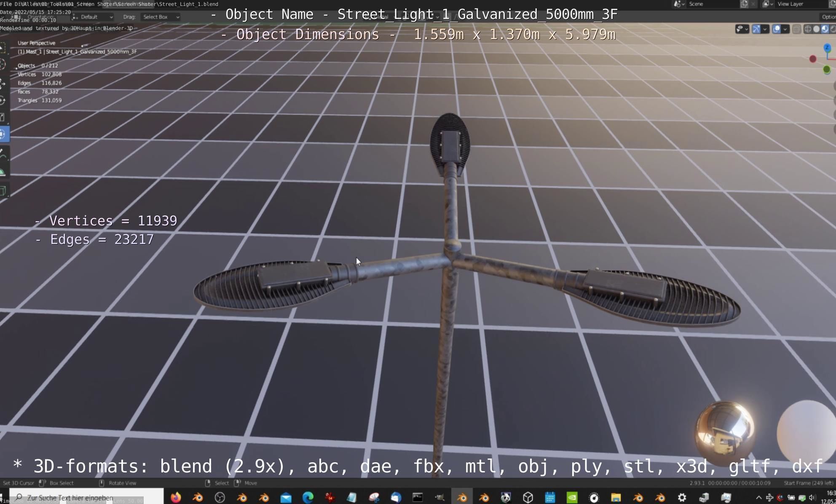This screenshot has width=836, height=504.
Task: Toggle viewport overlays
Action: pos(777,29)
